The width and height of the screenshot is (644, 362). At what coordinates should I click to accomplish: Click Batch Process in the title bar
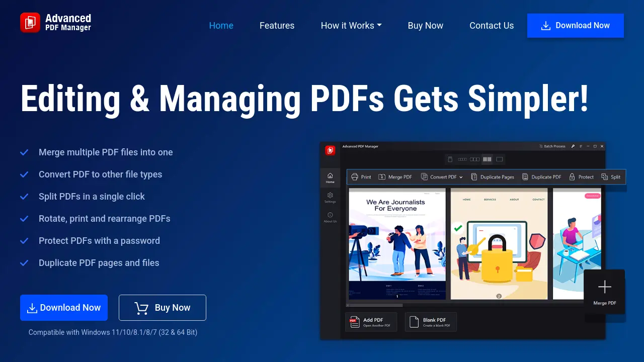(552, 146)
